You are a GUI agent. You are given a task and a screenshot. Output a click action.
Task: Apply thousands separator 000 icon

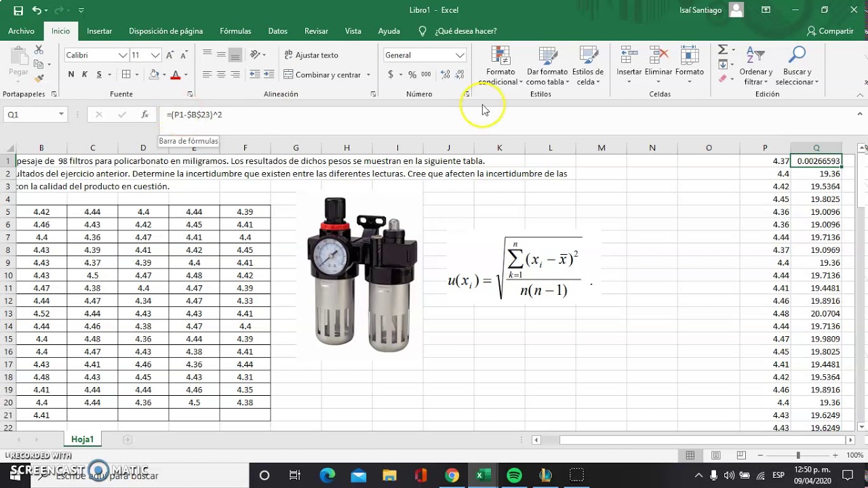(x=426, y=75)
